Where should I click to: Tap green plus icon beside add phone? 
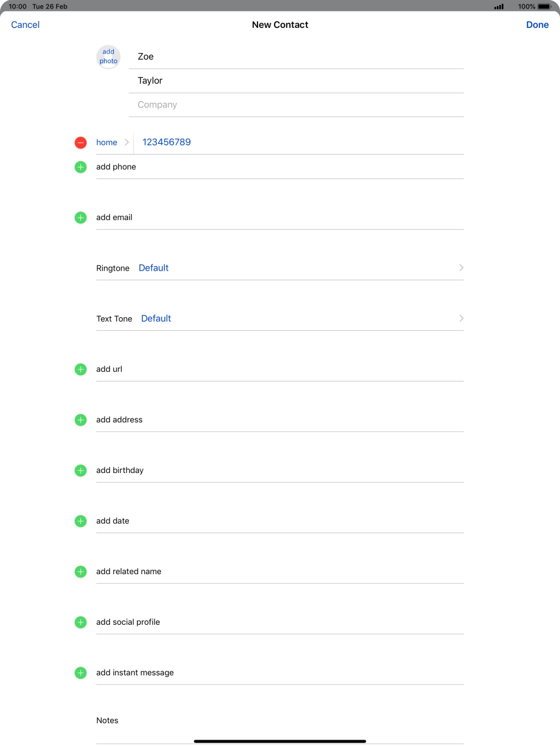coord(81,167)
